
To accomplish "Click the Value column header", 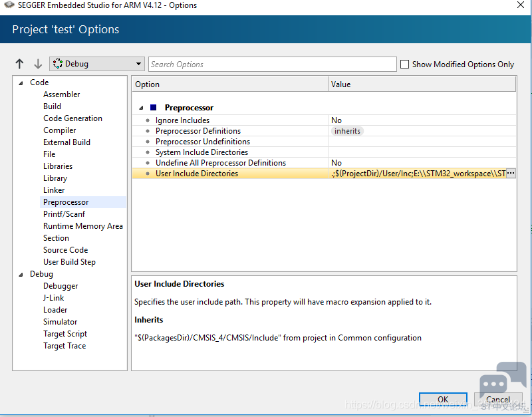I will (422, 84).
